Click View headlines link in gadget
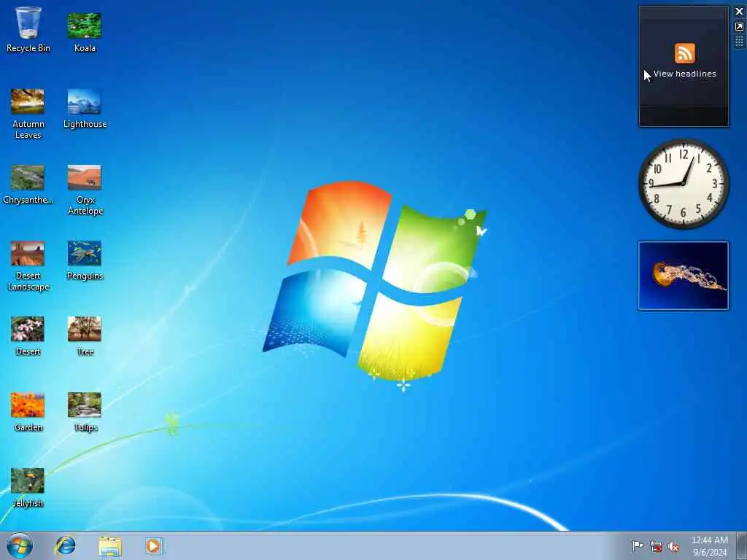 click(684, 74)
